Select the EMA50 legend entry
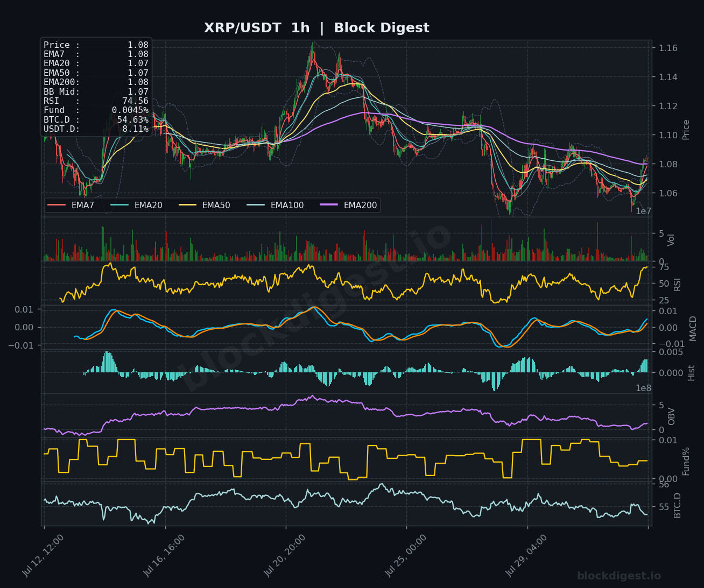Viewport: 704px width, 588px height. tap(204, 206)
